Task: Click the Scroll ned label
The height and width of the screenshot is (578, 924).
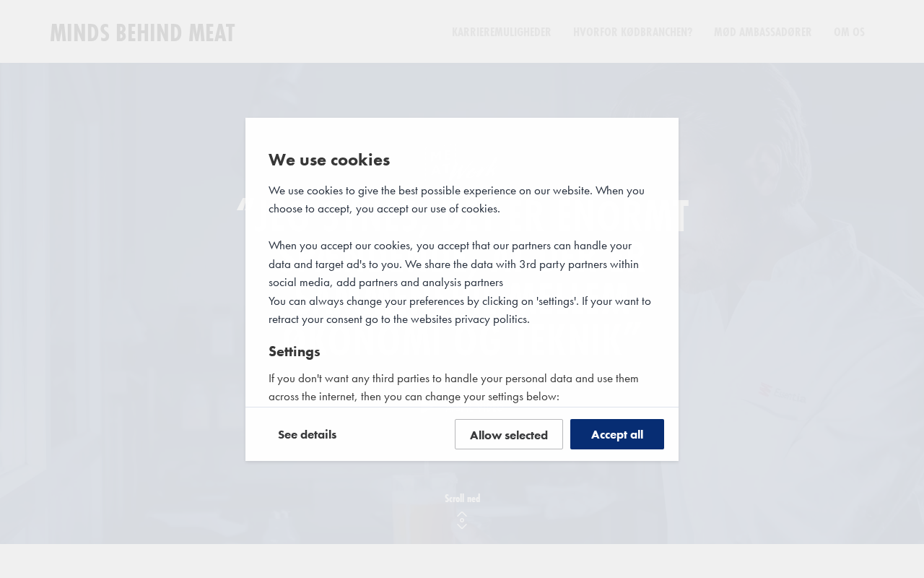Action: 462,499
